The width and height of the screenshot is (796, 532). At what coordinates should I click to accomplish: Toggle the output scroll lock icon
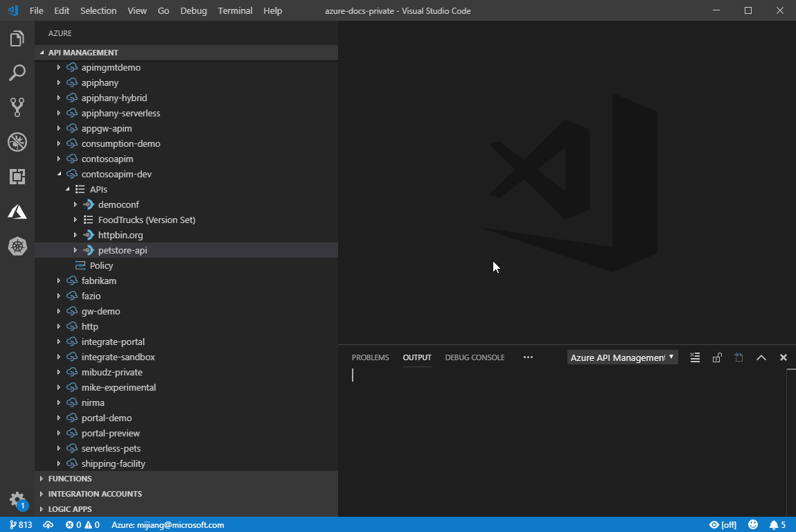(717, 357)
